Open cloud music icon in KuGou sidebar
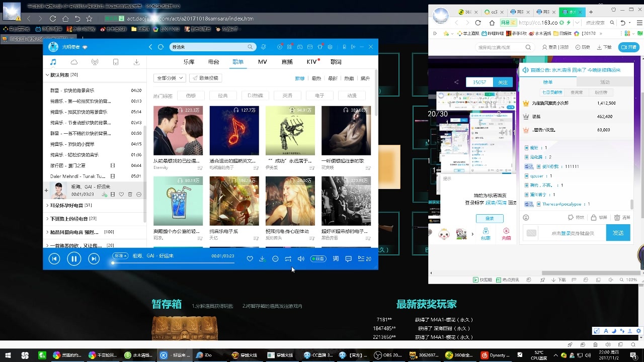Image resolution: width=644 pixels, height=362 pixels. click(x=74, y=62)
